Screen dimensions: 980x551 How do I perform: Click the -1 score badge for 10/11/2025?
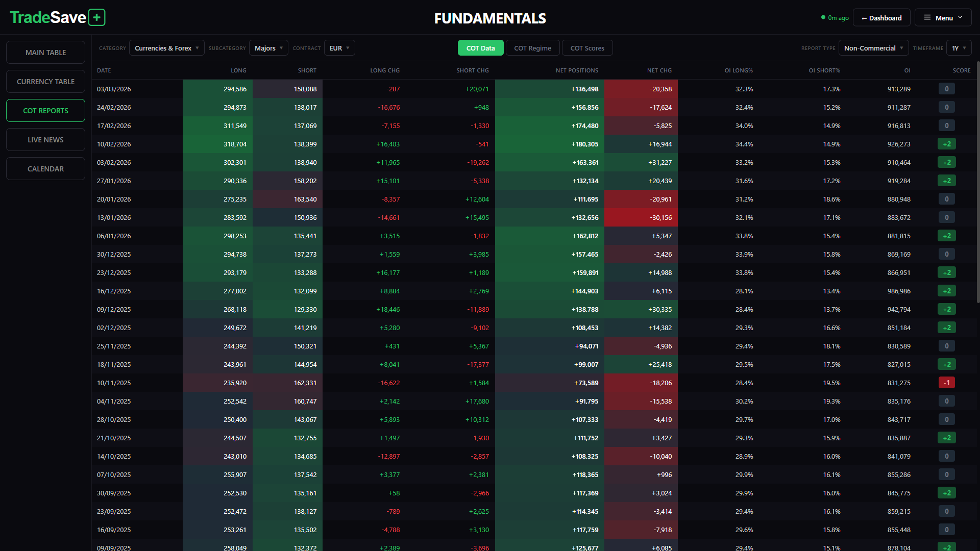coord(946,383)
